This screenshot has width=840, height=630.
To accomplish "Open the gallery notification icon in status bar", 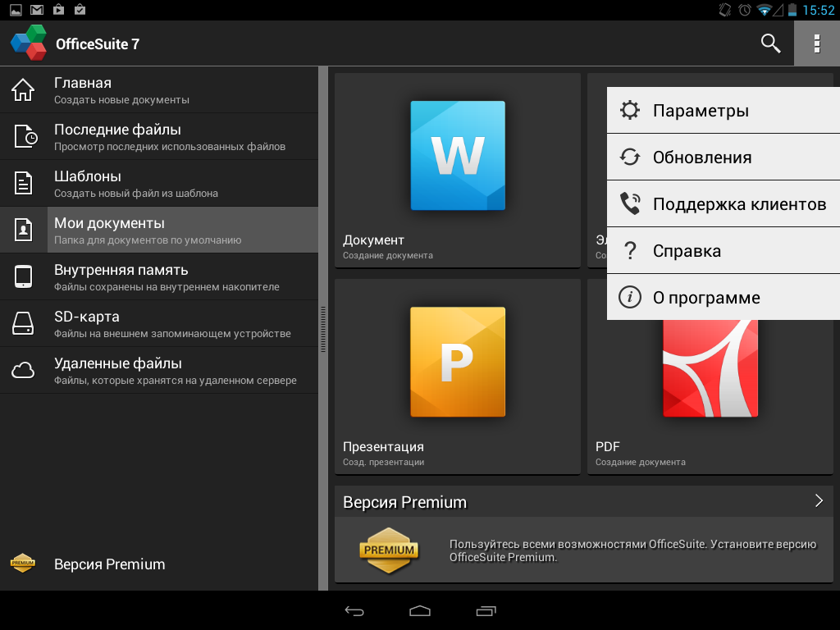I will tap(16, 10).
